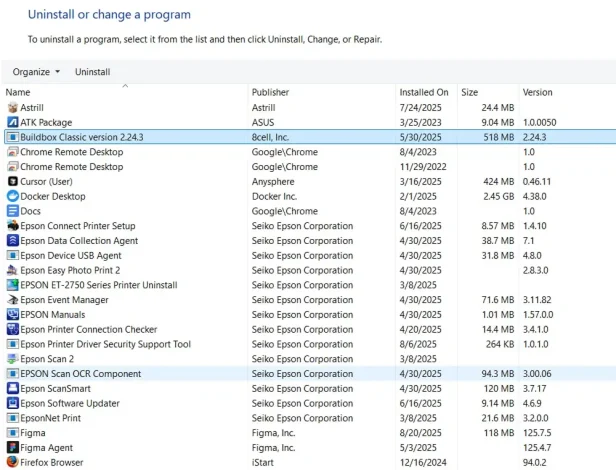Click the Astrill program icon

pyautogui.click(x=12, y=107)
